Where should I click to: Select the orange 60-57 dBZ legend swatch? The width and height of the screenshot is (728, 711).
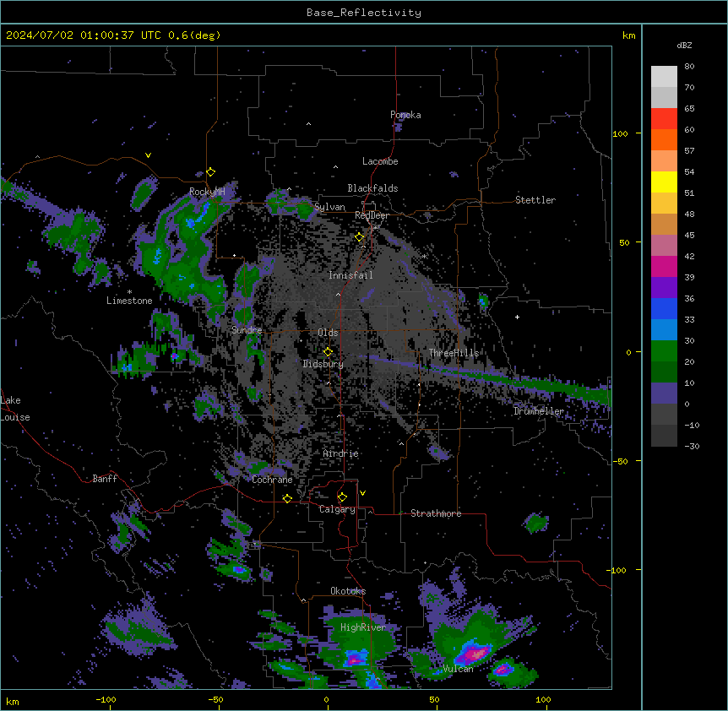[664, 139]
